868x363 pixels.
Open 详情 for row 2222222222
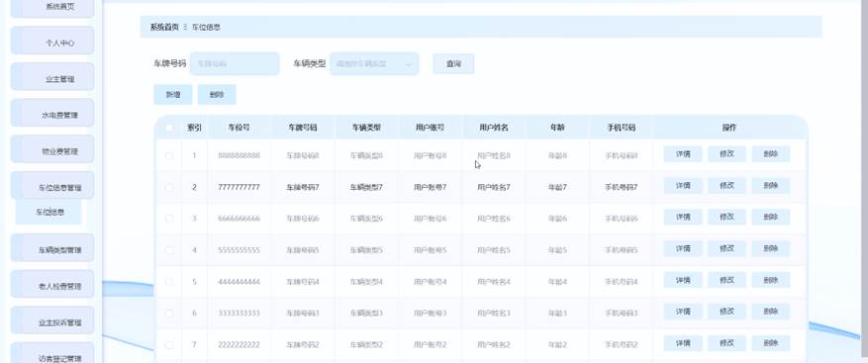(x=683, y=343)
